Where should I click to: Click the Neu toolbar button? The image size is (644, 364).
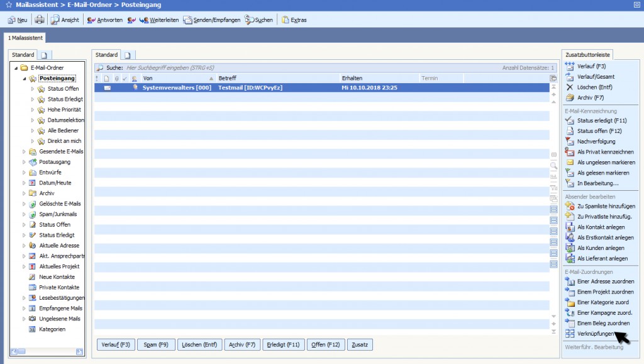click(18, 20)
